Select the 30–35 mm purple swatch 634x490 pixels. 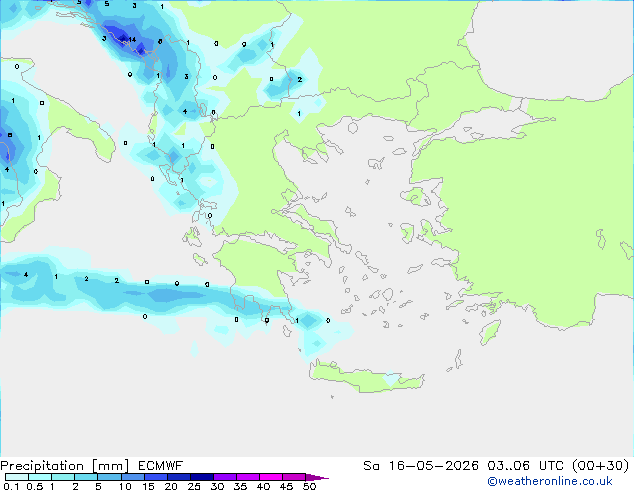225,477
